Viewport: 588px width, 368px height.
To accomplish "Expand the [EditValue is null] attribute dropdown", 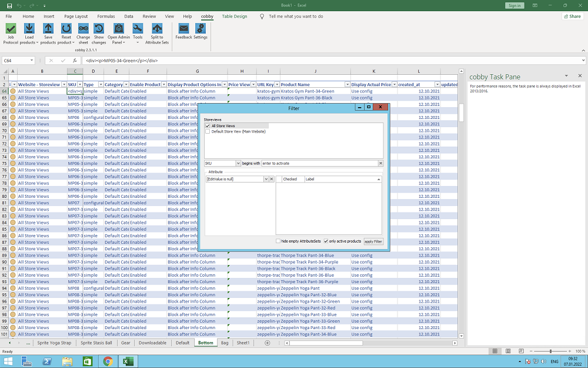I will [x=266, y=179].
